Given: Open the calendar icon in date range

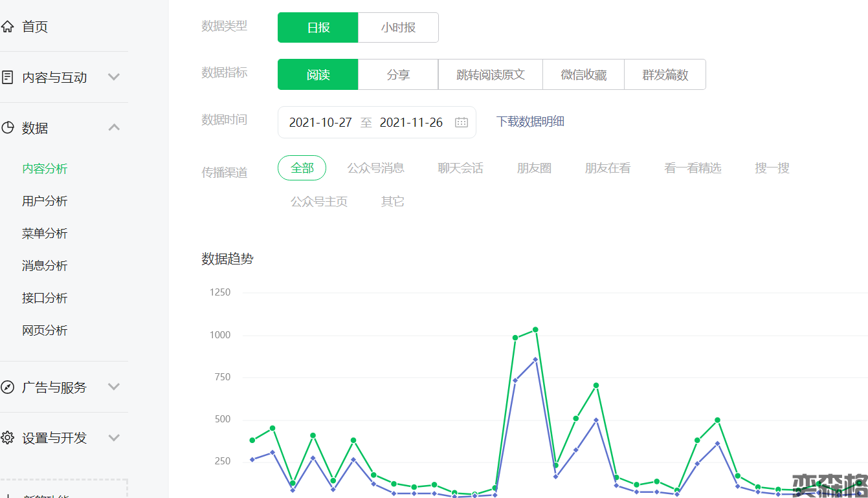Looking at the screenshot, I should tap(461, 122).
